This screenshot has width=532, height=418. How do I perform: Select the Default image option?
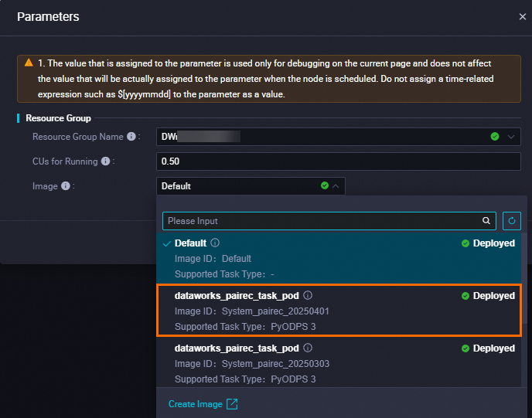click(x=339, y=258)
